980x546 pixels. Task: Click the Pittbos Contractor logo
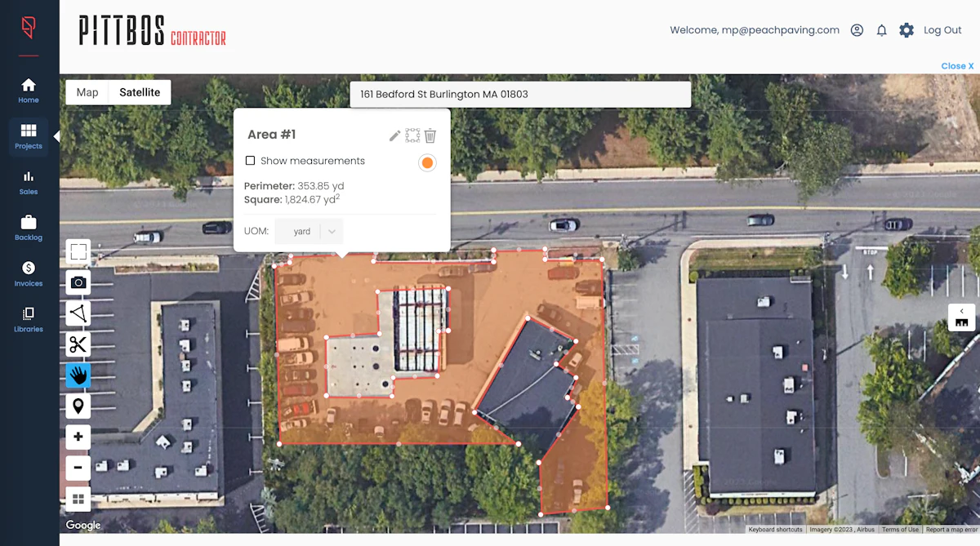pyautogui.click(x=152, y=31)
